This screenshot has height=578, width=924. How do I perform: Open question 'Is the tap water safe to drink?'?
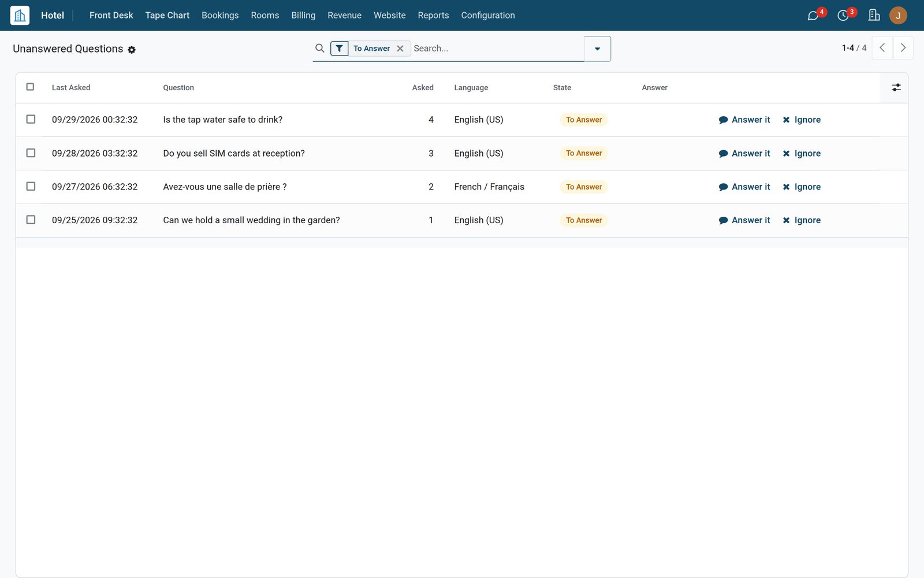coord(223,120)
